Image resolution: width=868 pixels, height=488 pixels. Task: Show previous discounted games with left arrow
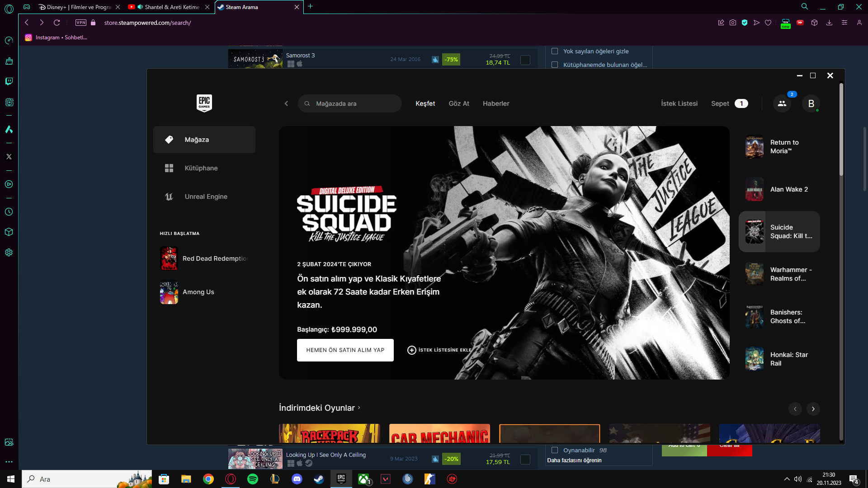tap(795, 409)
